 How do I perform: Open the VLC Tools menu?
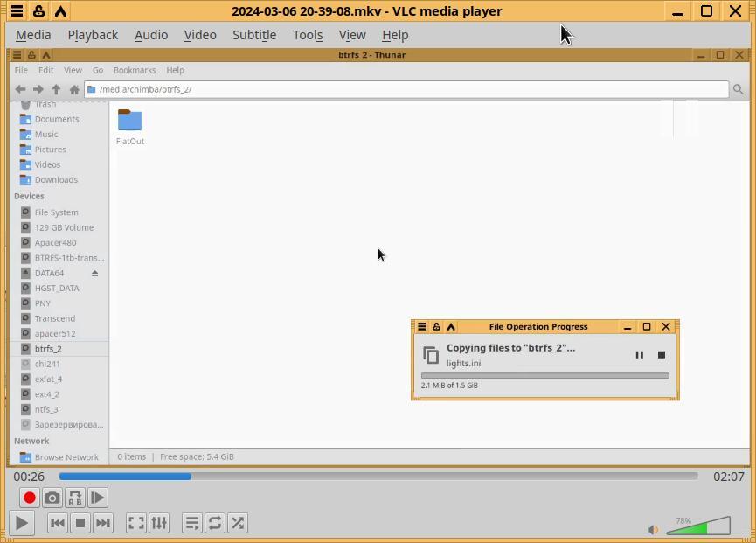tap(308, 35)
